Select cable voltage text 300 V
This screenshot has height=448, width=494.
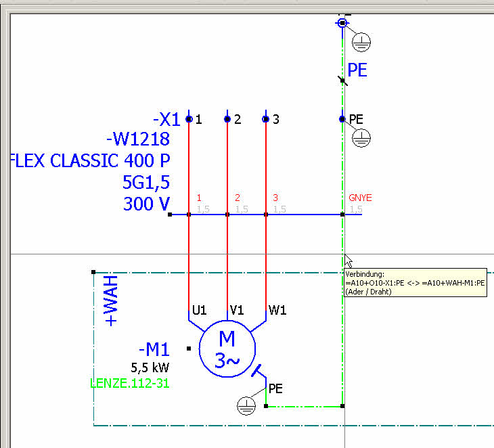(146, 204)
